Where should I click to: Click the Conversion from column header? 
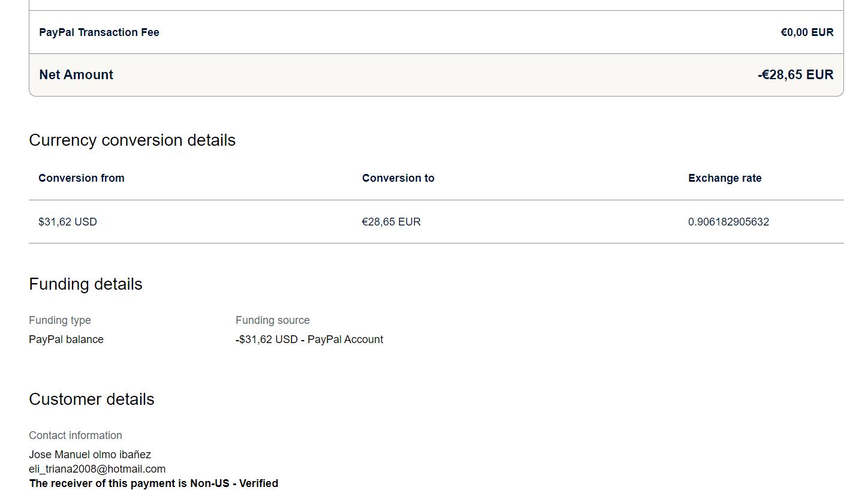click(82, 178)
